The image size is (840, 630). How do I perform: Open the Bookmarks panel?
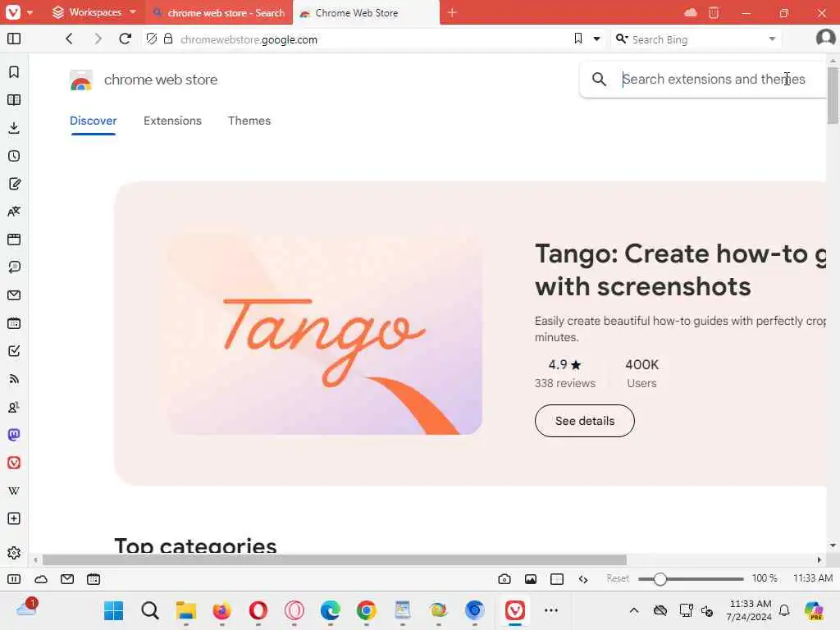tap(14, 72)
